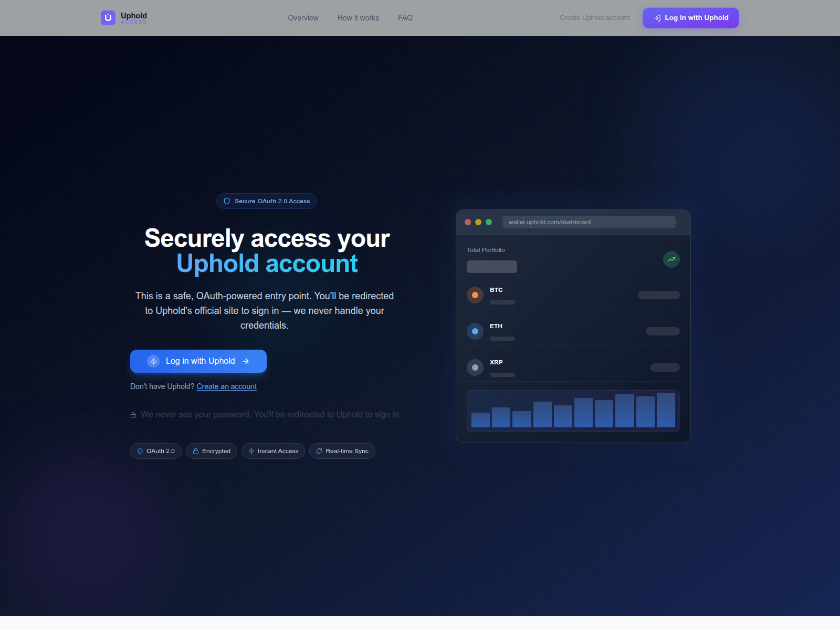The width and height of the screenshot is (840, 630).
Task: Click the bolt icon in Instant Access chip
Action: point(251,451)
